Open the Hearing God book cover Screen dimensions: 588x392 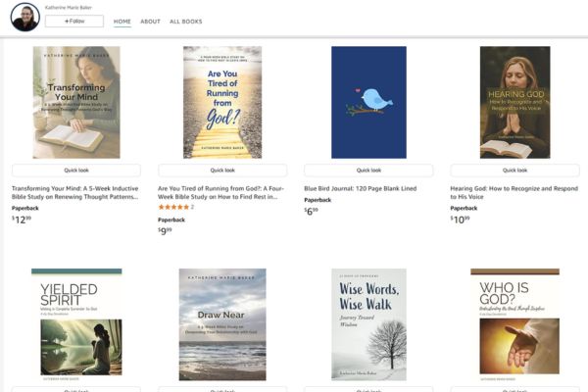coord(514,102)
